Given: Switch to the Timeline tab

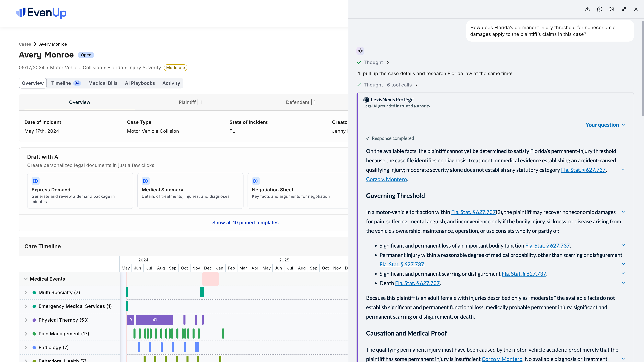Looking at the screenshot, I should pyautogui.click(x=66, y=83).
